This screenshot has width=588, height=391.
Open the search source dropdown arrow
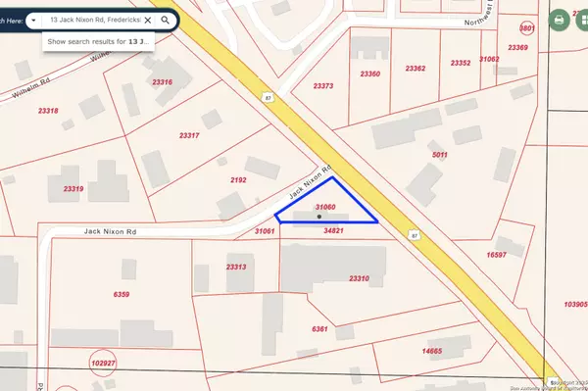point(33,21)
